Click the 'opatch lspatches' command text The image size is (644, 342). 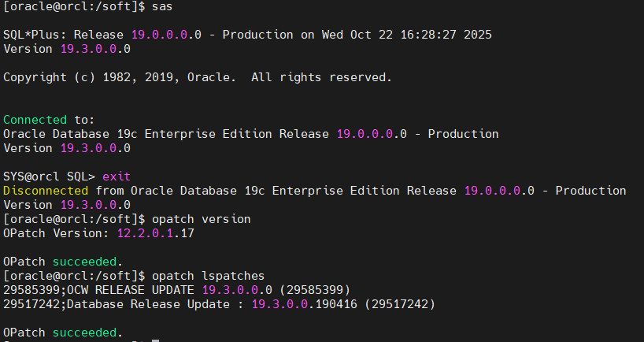coord(208,276)
